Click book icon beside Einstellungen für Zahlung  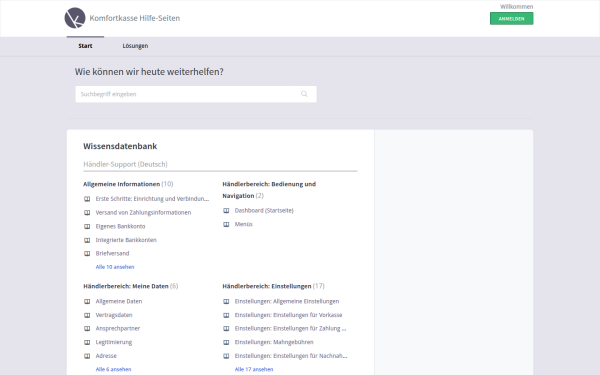tap(226, 329)
